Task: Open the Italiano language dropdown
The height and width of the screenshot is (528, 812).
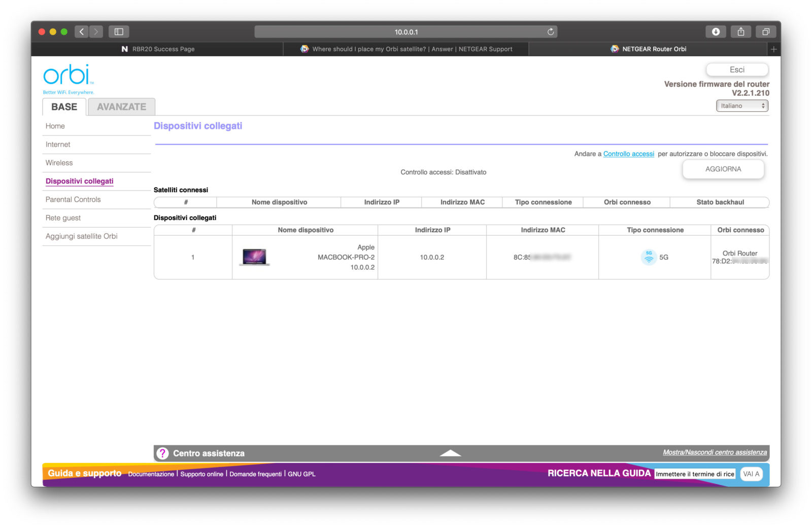Action: (x=742, y=106)
